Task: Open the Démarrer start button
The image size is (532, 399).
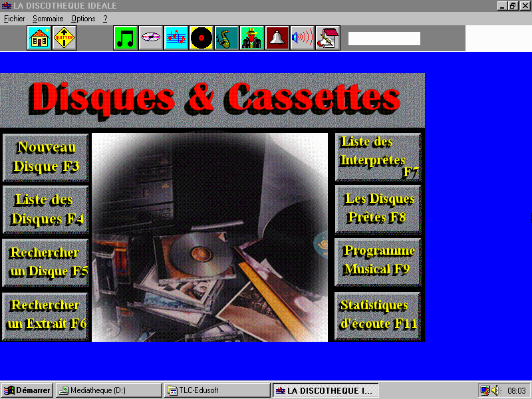Action: pos(27,390)
